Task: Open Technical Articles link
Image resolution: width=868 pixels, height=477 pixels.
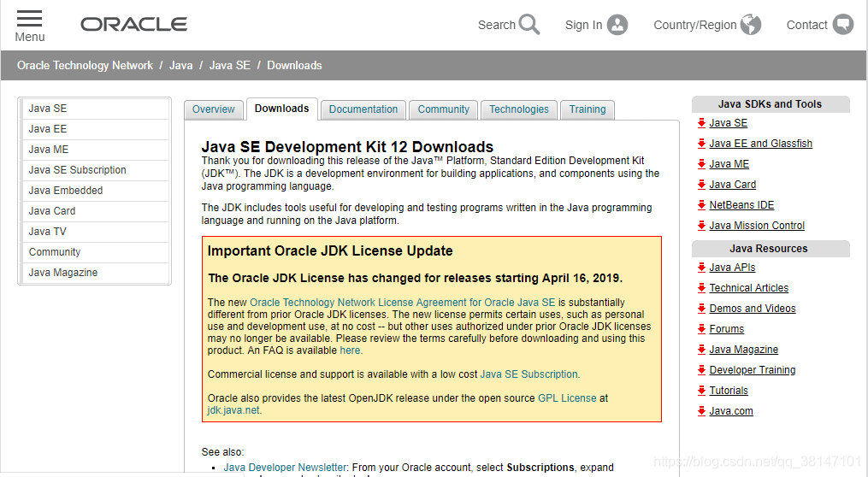Action: click(x=749, y=288)
